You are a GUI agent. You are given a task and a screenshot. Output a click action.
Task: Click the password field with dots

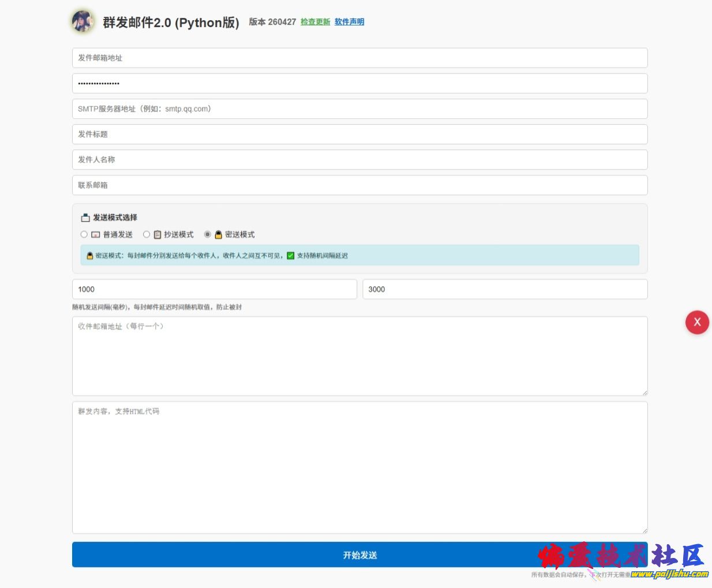tap(359, 83)
